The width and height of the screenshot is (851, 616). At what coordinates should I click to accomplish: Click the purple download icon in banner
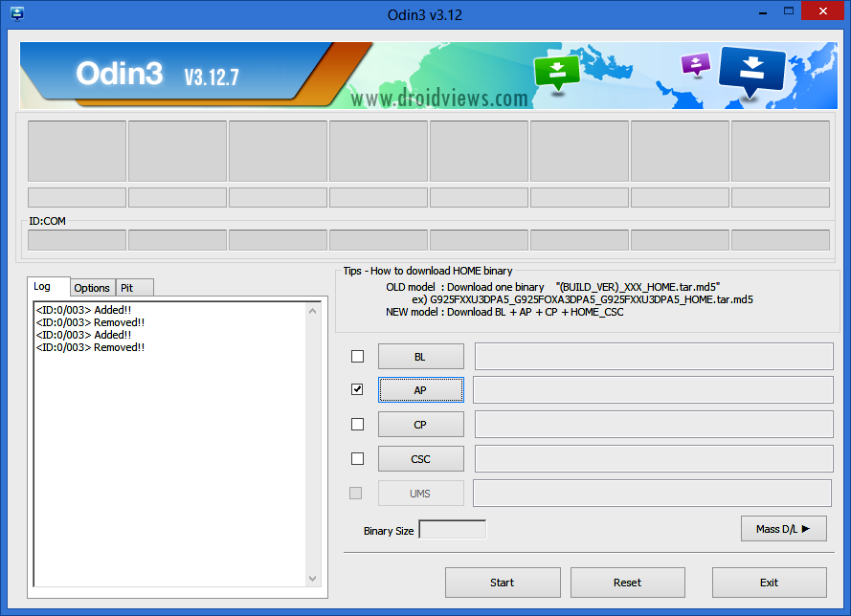pos(695,64)
